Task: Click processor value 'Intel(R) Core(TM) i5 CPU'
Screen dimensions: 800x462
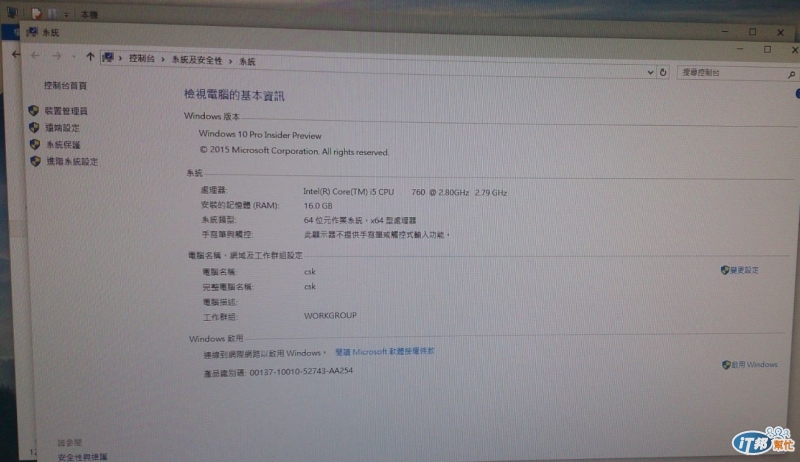Action: (x=348, y=192)
